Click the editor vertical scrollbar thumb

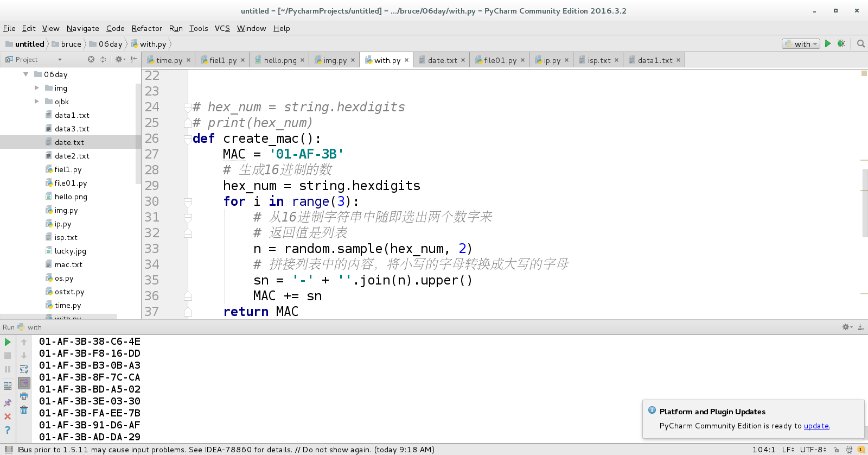point(865,204)
